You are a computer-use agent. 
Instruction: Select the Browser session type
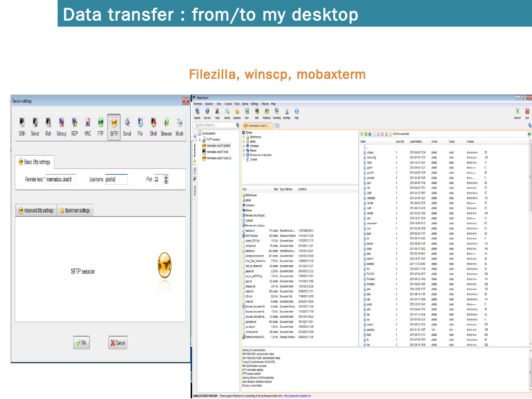point(166,127)
